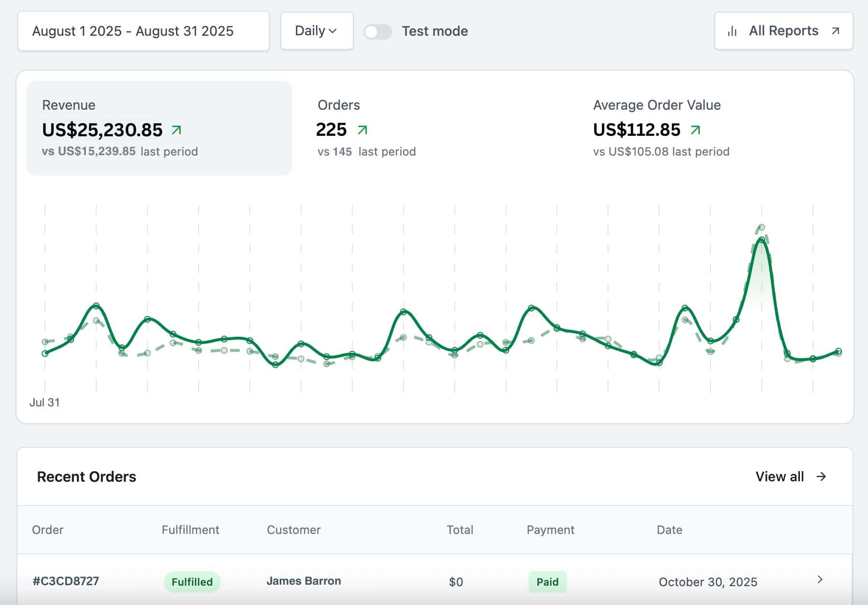Enable the Test mode toggle switch
Viewport: 868px width, 605px height.
tap(377, 32)
